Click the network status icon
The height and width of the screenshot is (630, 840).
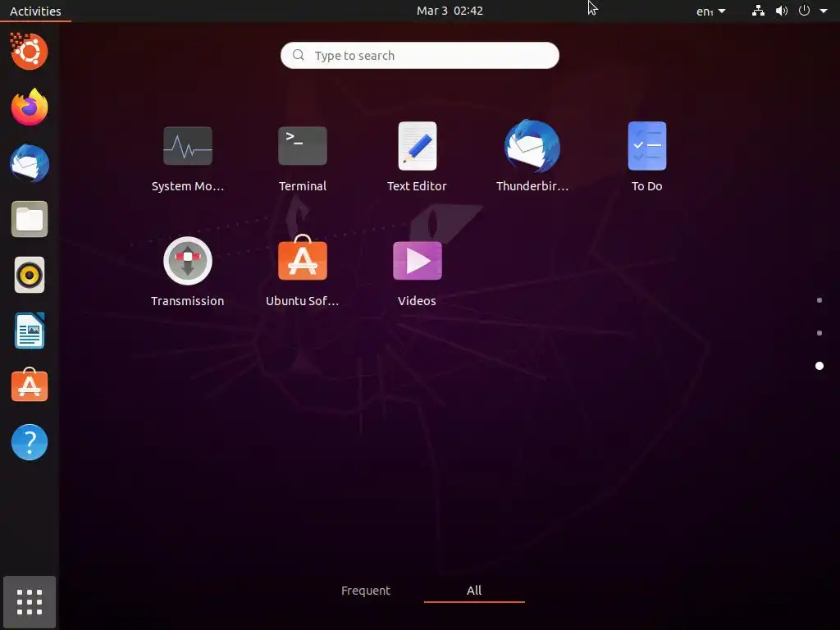pyautogui.click(x=758, y=11)
